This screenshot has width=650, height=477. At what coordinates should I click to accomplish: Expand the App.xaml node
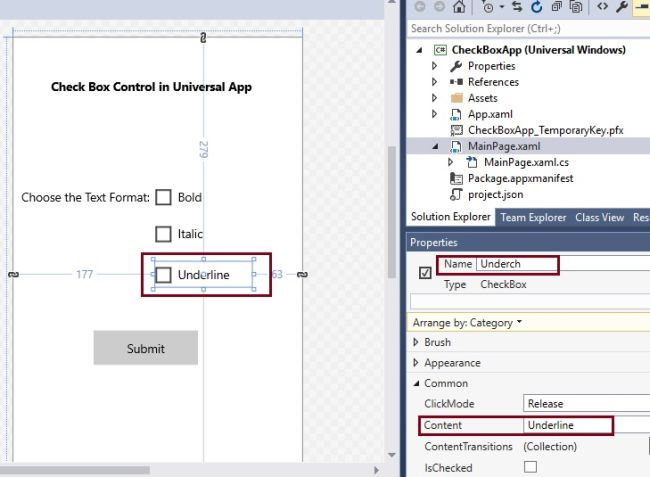(434, 114)
